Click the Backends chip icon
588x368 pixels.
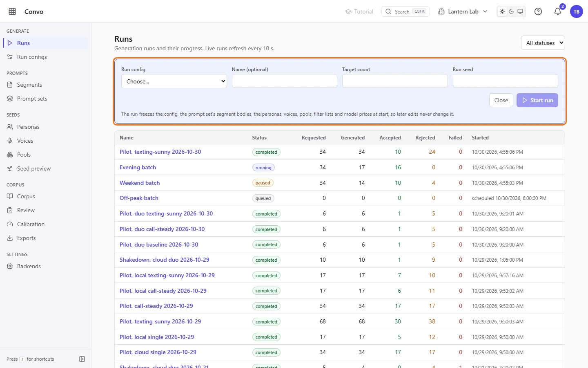[x=10, y=266]
